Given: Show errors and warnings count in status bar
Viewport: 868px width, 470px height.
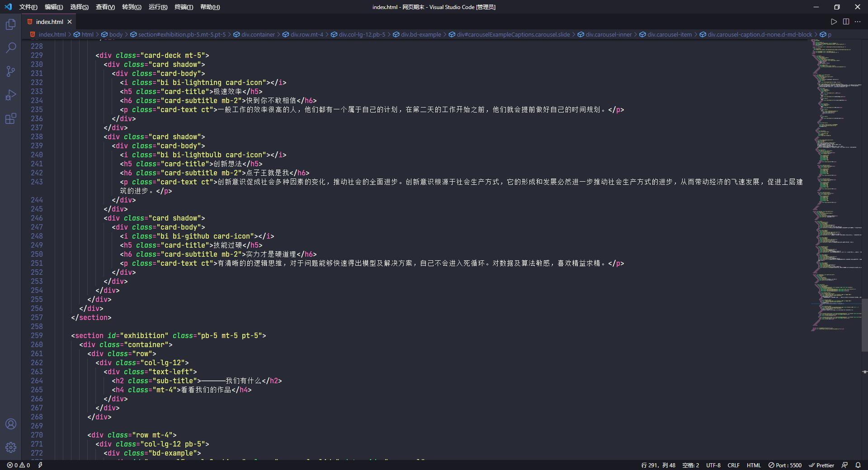Looking at the screenshot, I should pyautogui.click(x=19, y=465).
